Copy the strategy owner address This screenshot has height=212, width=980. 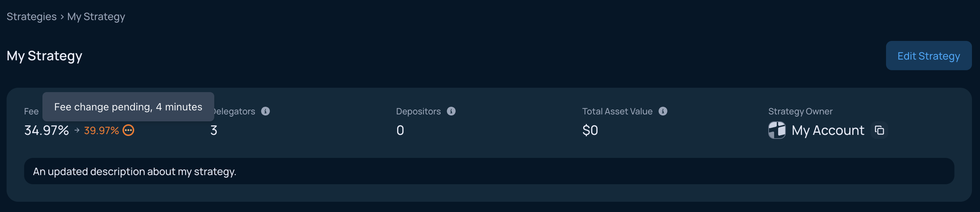(x=879, y=130)
